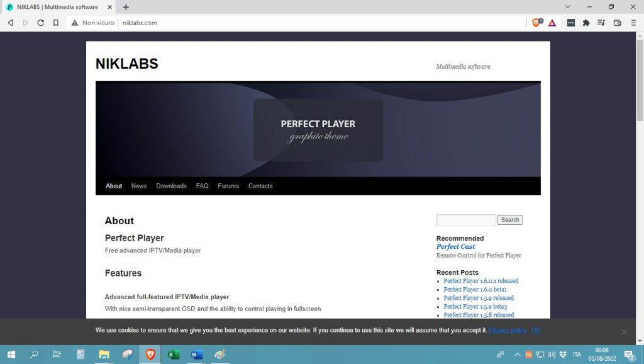Open the Downloads section in site navigation

(171, 186)
